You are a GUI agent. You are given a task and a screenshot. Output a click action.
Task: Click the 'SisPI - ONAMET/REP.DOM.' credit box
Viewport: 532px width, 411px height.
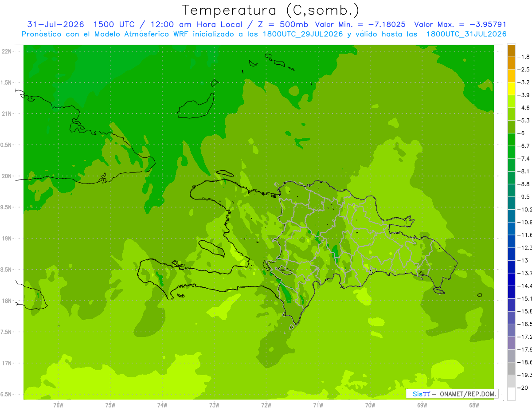452,394
